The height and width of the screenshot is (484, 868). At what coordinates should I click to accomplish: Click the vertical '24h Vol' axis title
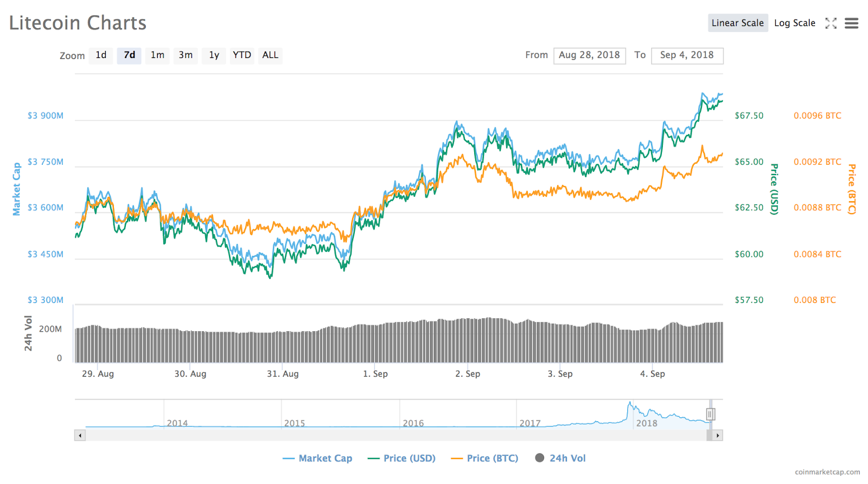(x=29, y=333)
